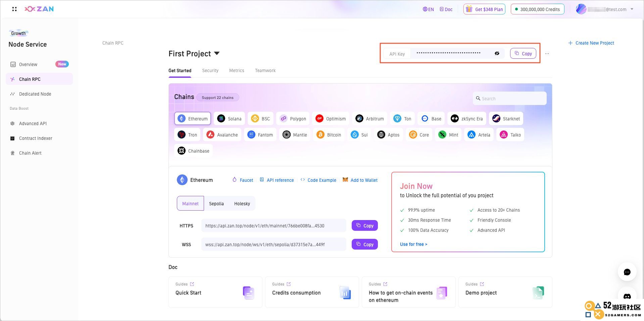Click the HTTPS endpoint URL field
Image resolution: width=644 pixels, height=321 pixels.
pos(274,225)
